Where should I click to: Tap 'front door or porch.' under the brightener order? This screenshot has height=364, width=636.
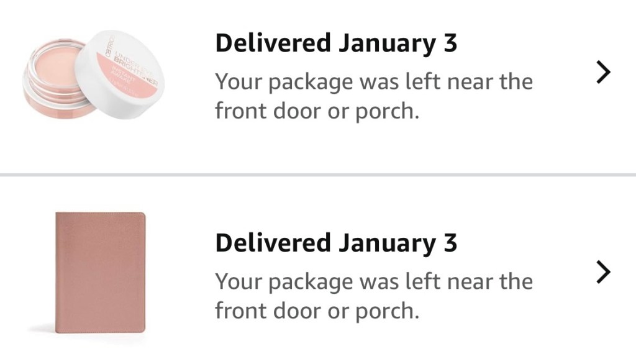point(317,111)
